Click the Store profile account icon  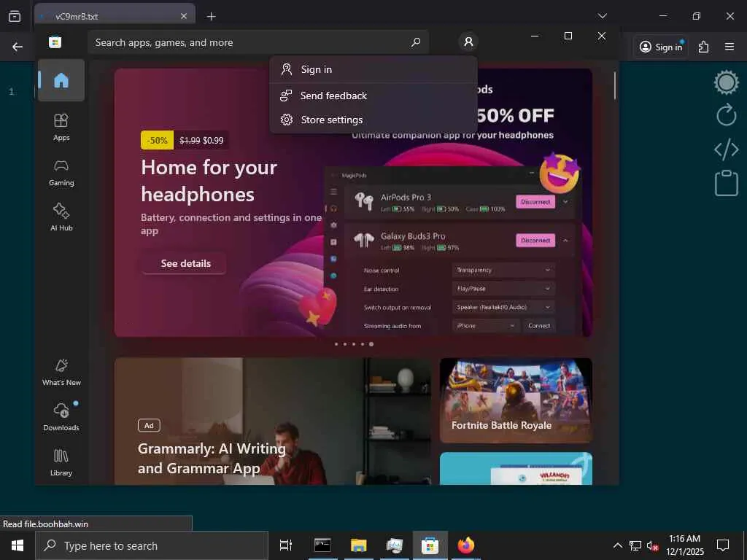pyautogui.click(x=468, y=42)
